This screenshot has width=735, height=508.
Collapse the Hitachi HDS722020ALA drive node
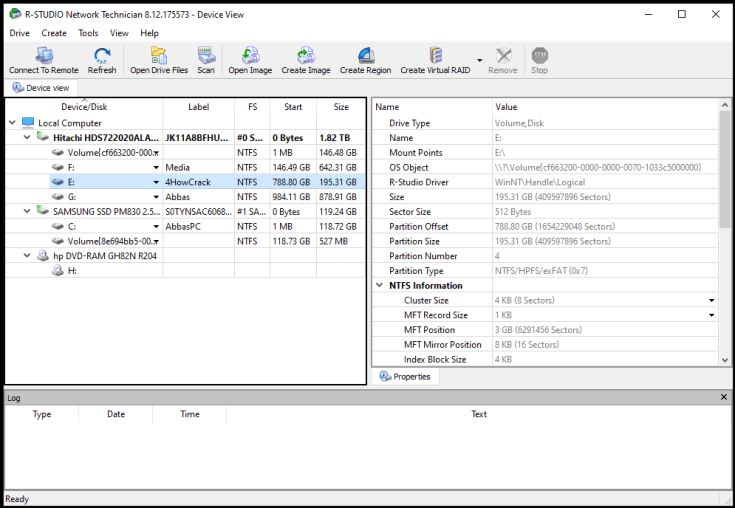tap(27, 137)
